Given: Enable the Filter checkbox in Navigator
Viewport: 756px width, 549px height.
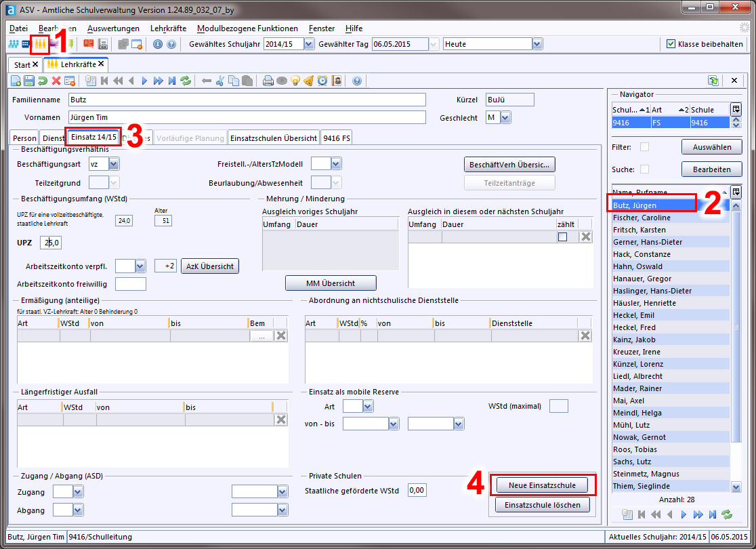Looking at the screenshot, I should click(x=644, y=146).
